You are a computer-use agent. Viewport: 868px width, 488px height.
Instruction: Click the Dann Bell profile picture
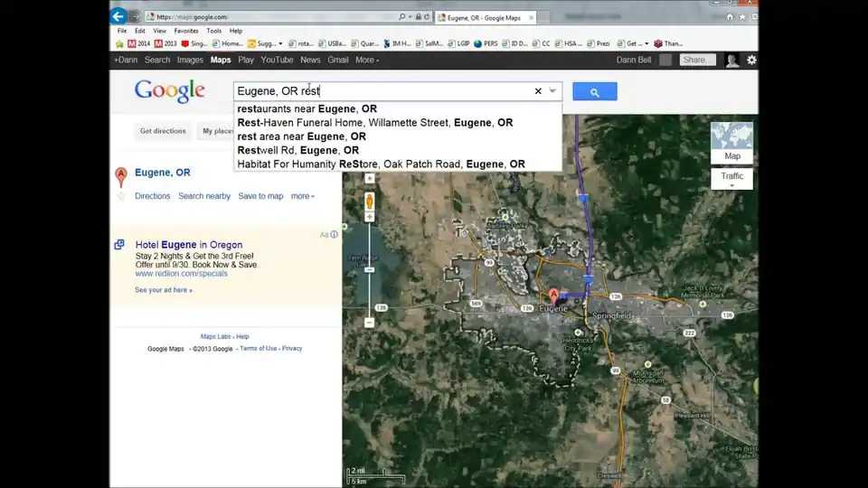point(731,61)
